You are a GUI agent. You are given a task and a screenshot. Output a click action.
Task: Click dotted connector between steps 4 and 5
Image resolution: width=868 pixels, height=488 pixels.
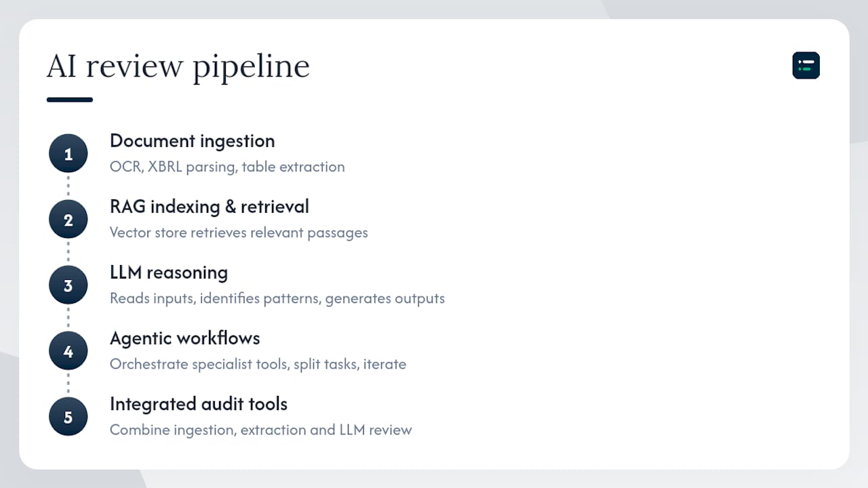click(x=68, y=384)
